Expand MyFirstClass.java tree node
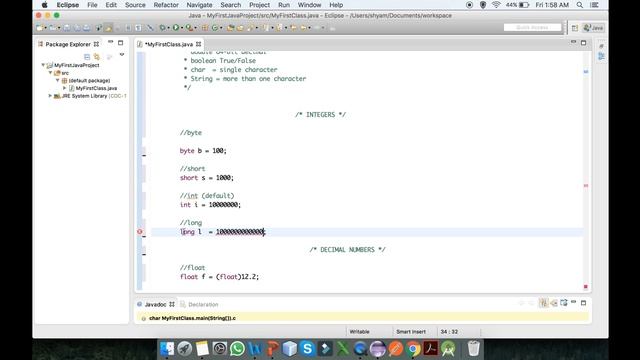Viewport: 640px width, 360px height. click(64, 88)
